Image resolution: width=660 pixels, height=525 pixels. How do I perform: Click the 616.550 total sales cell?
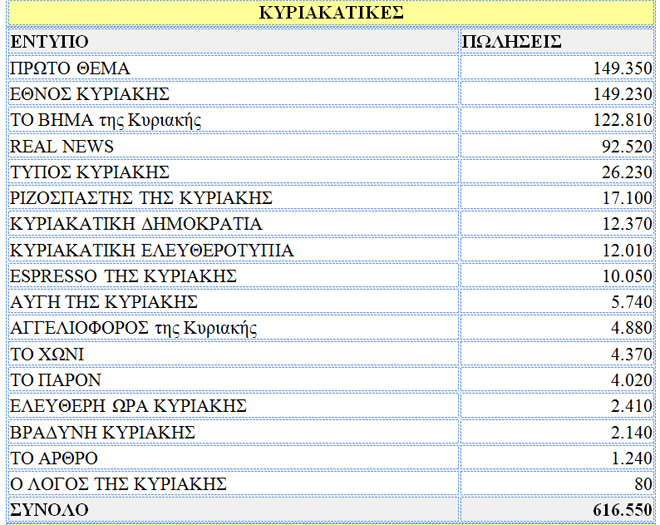(621, 510)
